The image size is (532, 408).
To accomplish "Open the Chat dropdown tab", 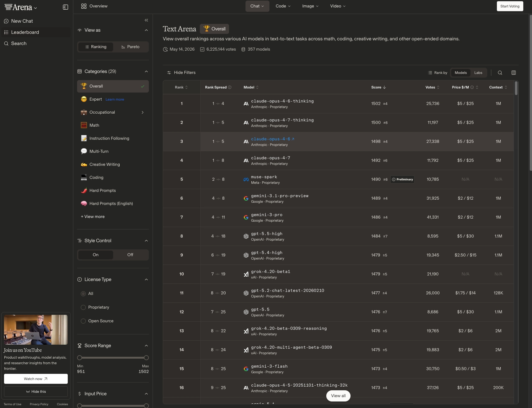I will [x=257, y=6].
